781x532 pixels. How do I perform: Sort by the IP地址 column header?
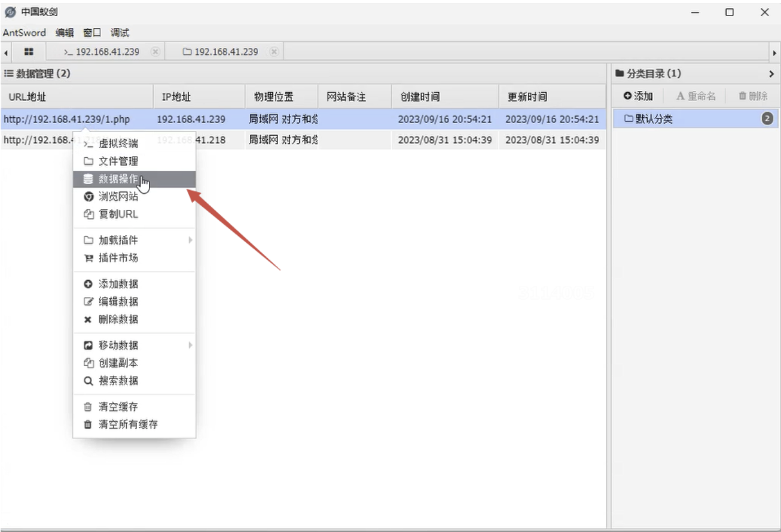pyautogui.click(x=199, y=97)
